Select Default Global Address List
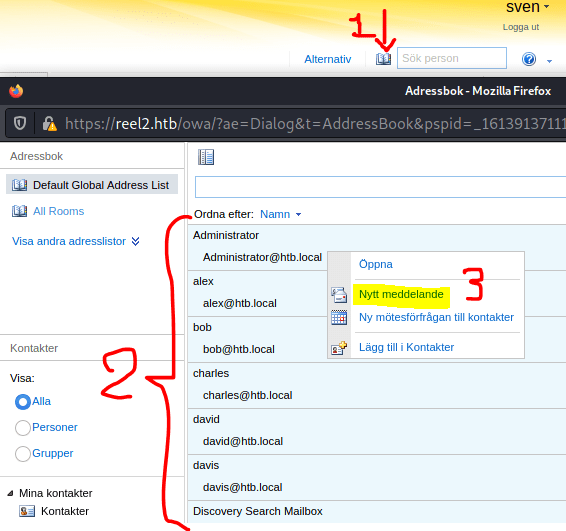Viewport: 566px width, 531px height. tap(92, 184)
